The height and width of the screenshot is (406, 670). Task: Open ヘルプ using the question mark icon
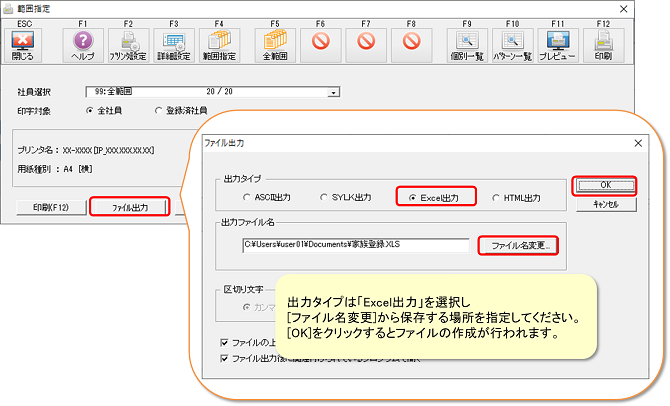coord(83,43)
